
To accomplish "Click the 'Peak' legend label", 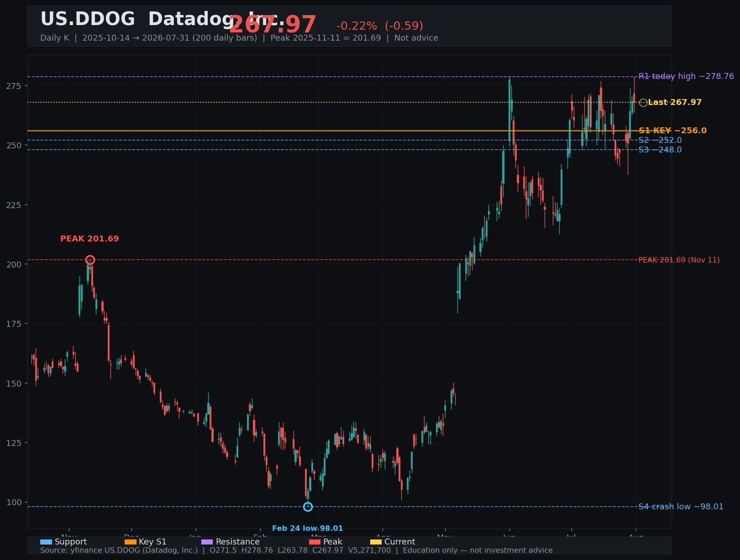I will click(332, 542).
